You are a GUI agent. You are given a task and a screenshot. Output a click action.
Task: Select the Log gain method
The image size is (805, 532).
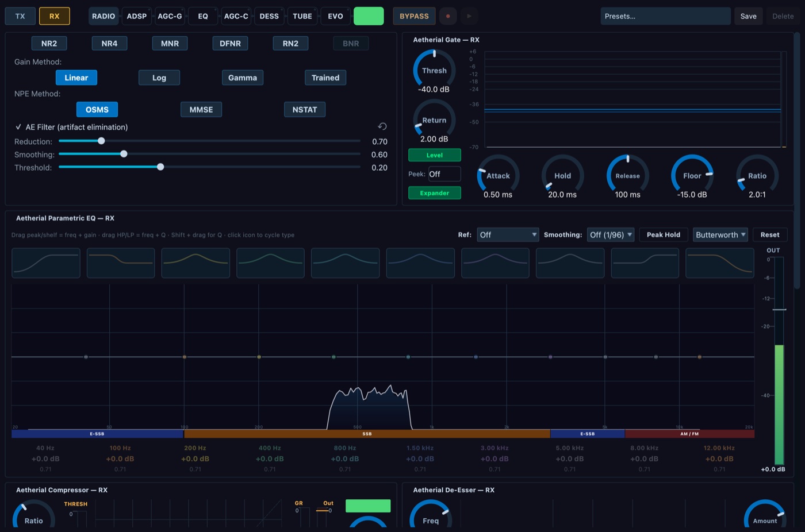pos(159,78)
